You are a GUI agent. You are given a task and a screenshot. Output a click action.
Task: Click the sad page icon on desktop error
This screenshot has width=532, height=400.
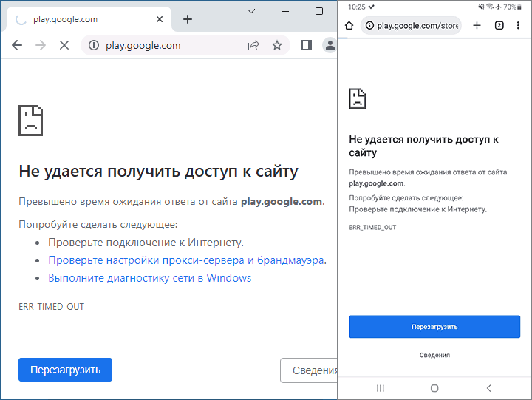(30, 121)
